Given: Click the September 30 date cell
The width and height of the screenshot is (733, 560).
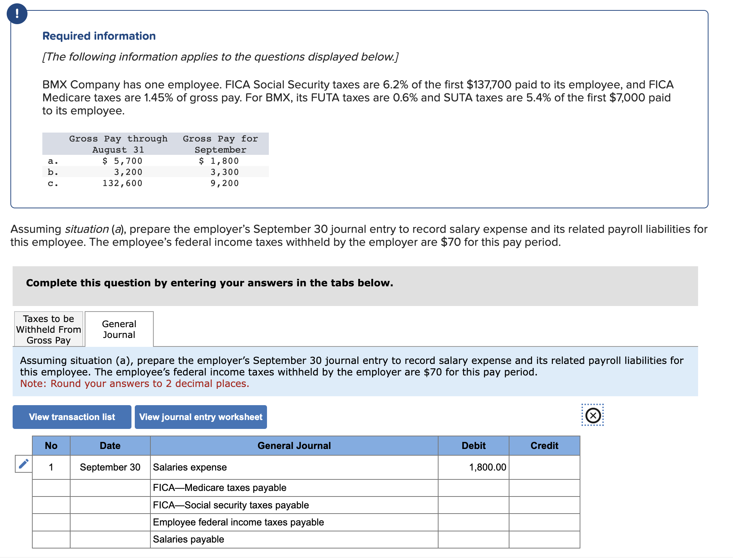Looking at the screenshot, I should (110, 467).
